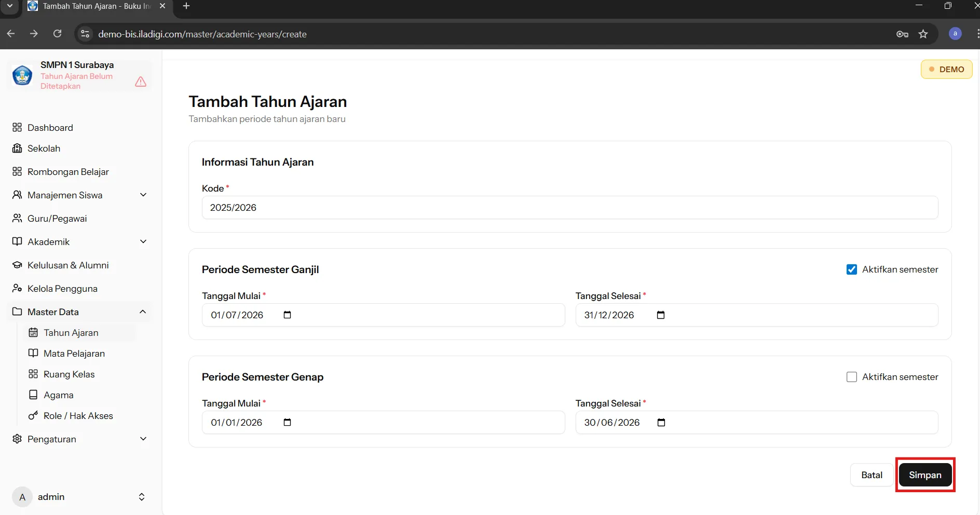Click the Role / Hak Akses key icon

coord(33,415)
